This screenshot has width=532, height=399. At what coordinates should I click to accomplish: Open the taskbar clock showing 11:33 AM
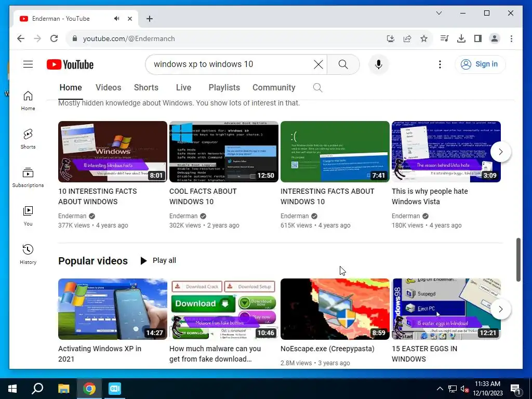click(x=487, y=389)
